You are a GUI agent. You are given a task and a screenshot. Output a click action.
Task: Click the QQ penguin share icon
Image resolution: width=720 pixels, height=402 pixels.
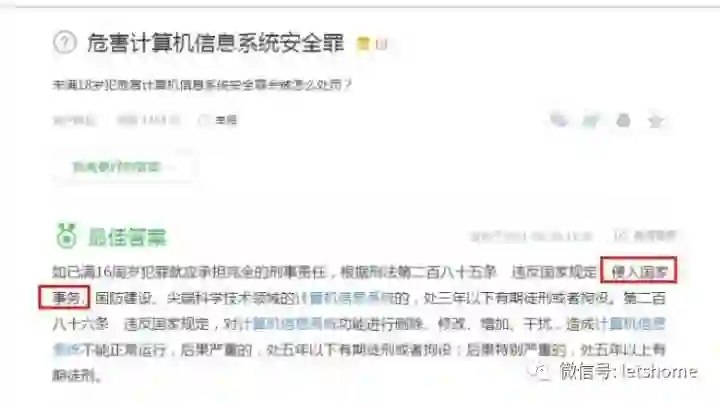623,120
